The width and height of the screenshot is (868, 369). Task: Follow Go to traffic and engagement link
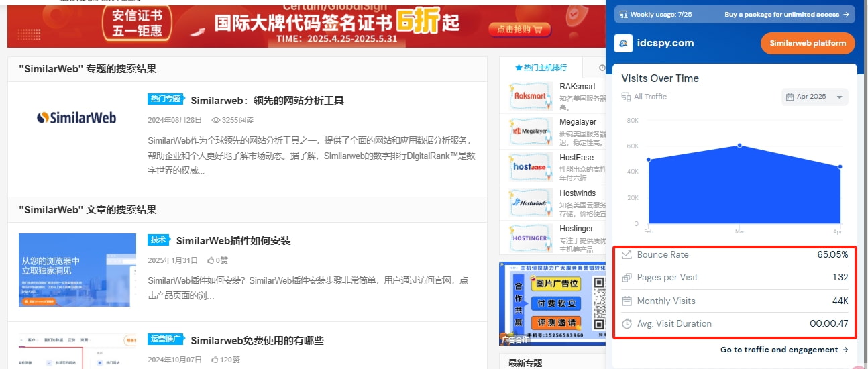[x=784, y=350]
